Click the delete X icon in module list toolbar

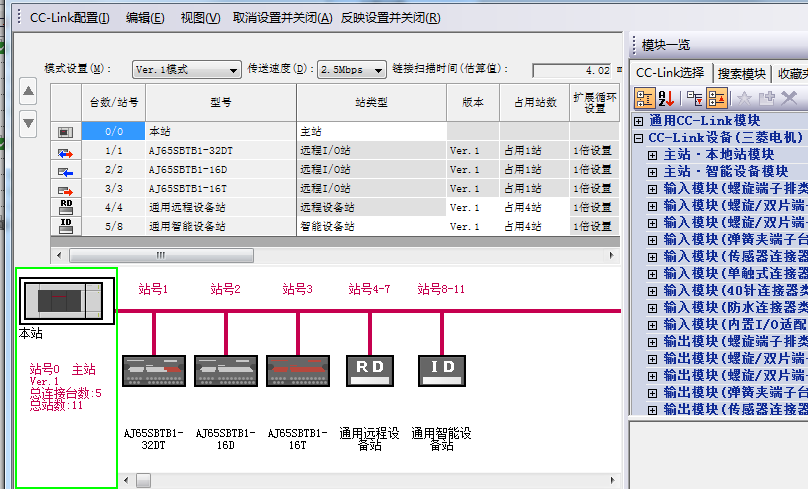click(x=789, y=98)
